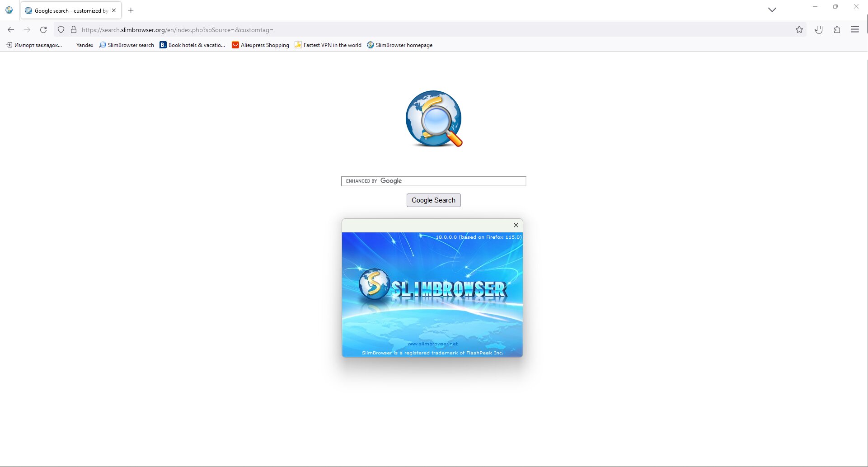The image size is (868, 467).
Task: Reload the current page
Action: (43, 30)
